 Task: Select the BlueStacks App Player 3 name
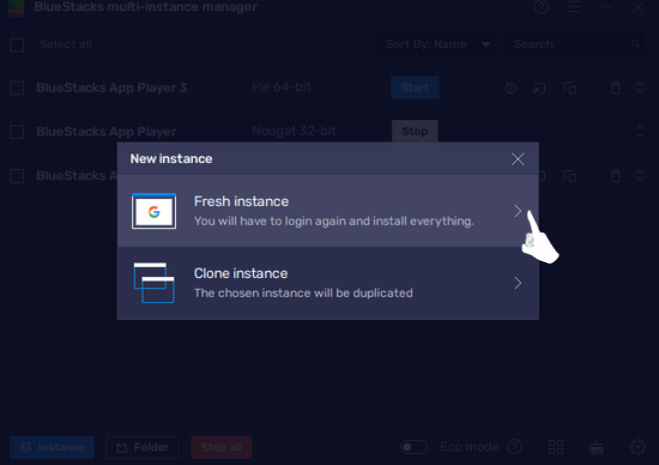pos(111,87)
